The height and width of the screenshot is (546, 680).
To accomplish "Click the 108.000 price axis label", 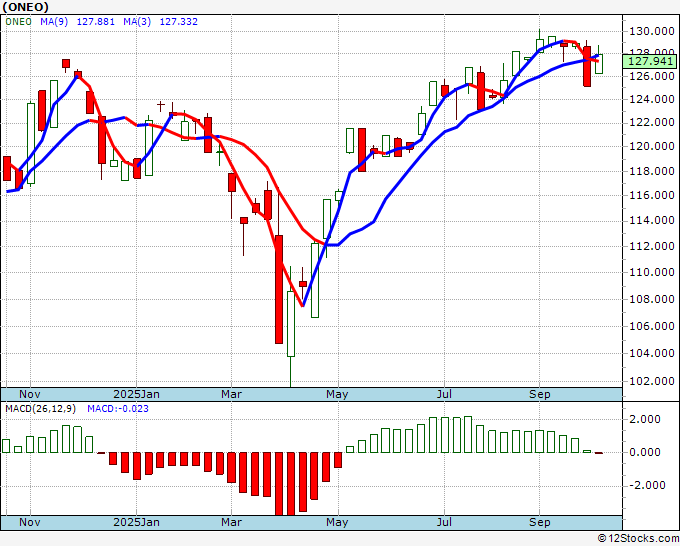I will [x=652, y=299].
